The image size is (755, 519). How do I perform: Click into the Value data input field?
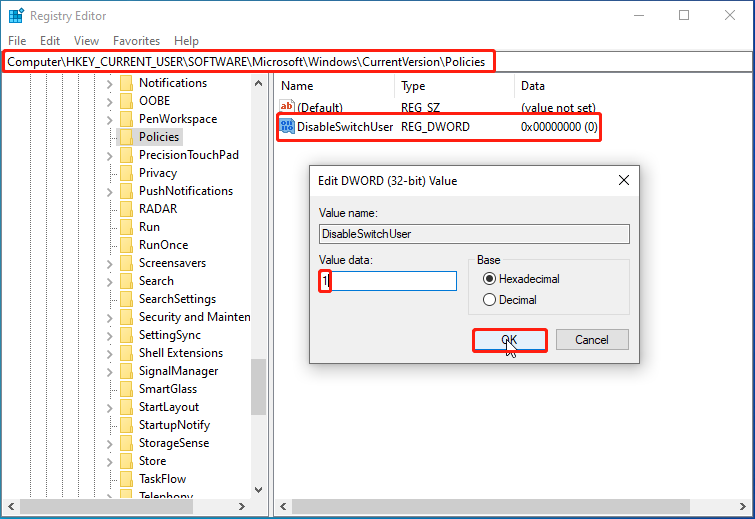(x=388, y=281)
